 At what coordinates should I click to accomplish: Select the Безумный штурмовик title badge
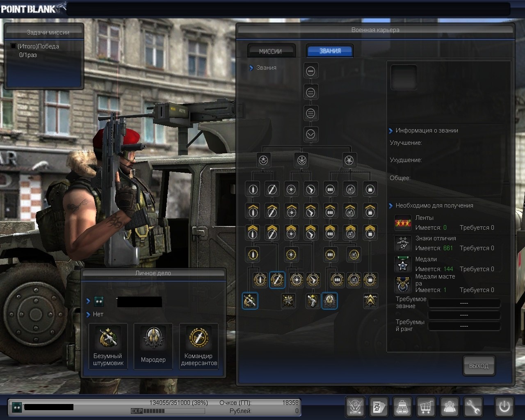click(x=108, y=346)
